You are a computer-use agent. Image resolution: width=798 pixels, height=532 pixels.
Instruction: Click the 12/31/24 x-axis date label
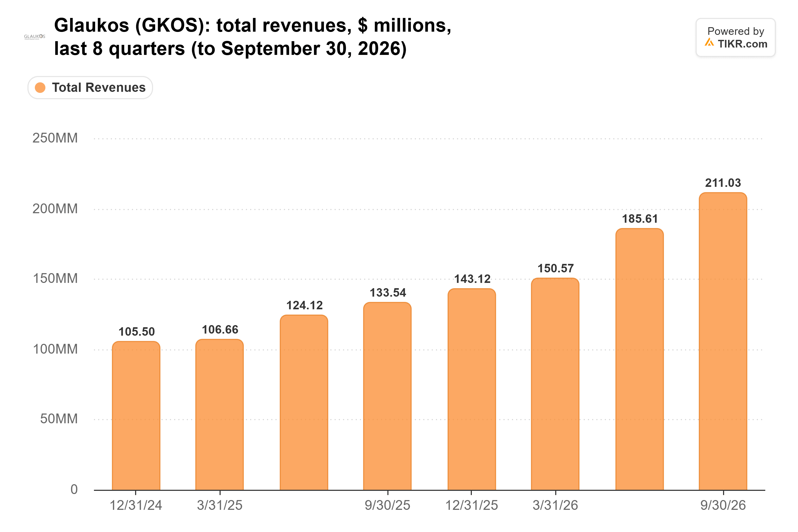pyautogui.click(x=136, y=505)
